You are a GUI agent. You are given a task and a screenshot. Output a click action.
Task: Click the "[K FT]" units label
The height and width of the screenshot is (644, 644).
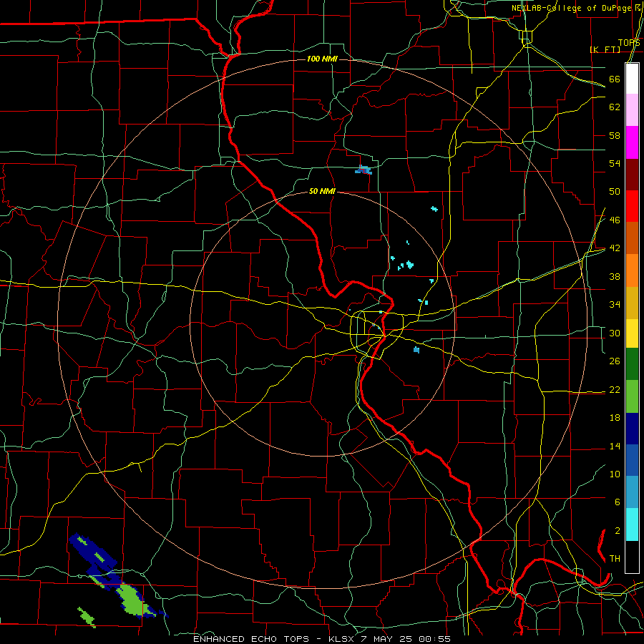(605, 49)
